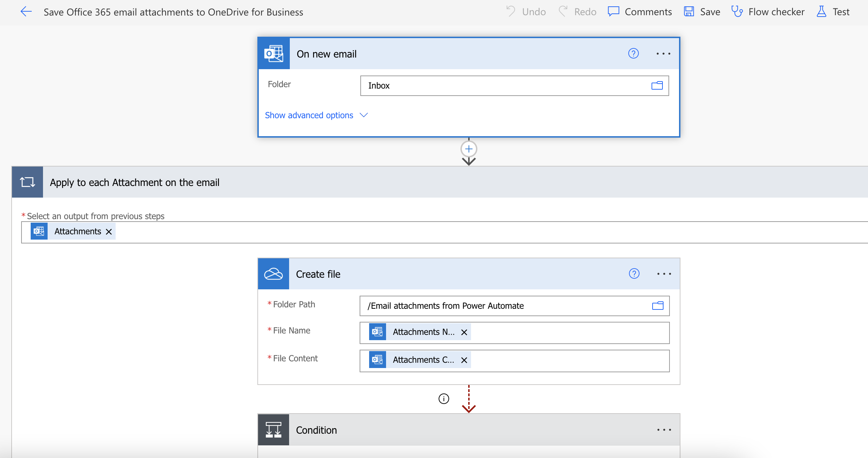Click the Select an output input field

pos(445,232)
